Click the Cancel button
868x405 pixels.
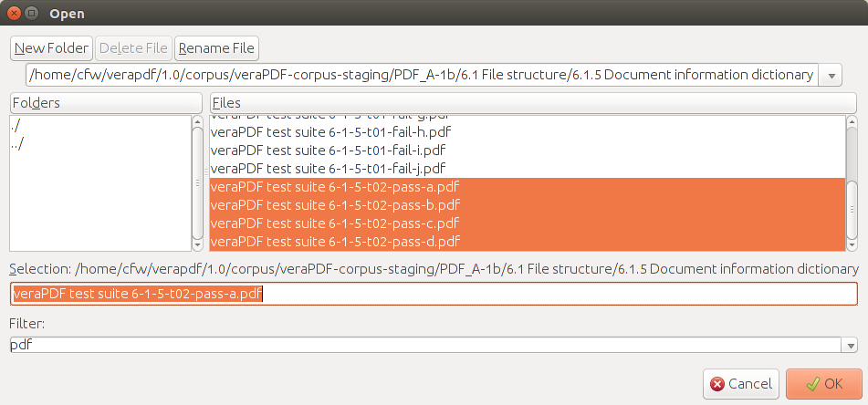(x=741, y=384)
